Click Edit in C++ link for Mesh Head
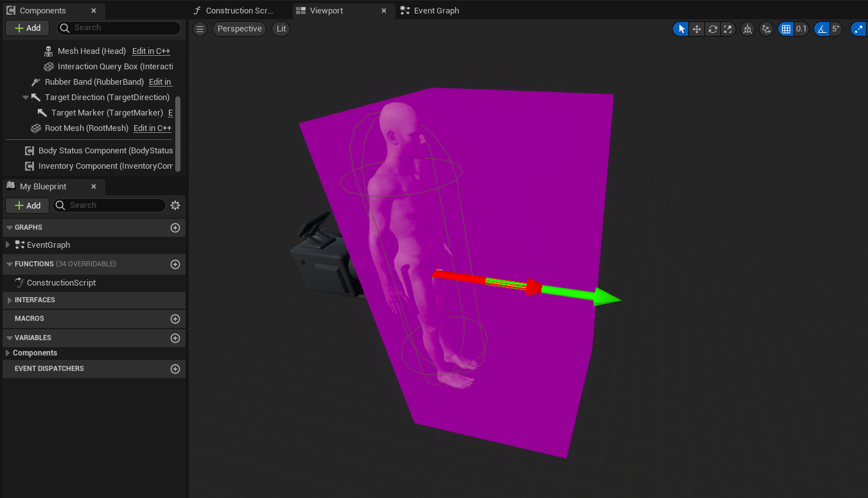Viewport: 868px width, 498px height. click(x=151, y=51)
